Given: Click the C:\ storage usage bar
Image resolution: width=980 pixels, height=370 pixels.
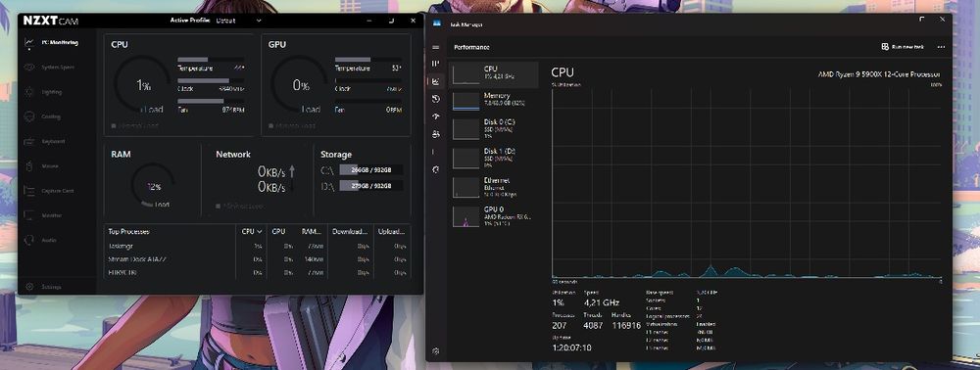Looking at the screenshot, I should (370, 169).
